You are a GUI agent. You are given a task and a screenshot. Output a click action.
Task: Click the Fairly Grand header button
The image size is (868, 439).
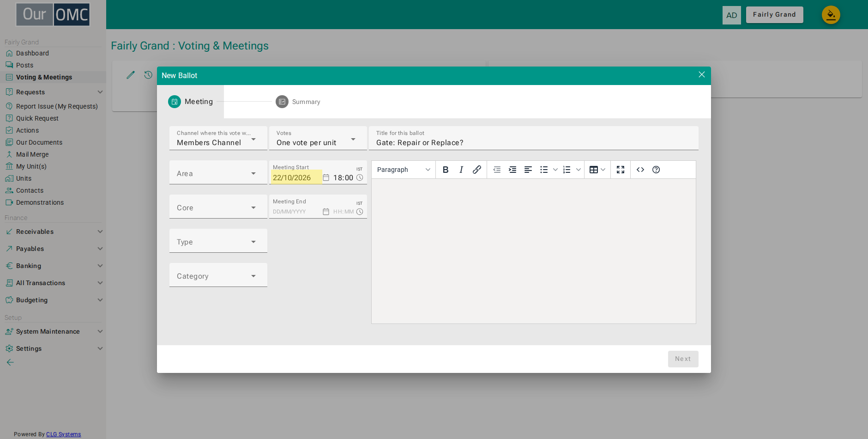click(x=774, y=15)
